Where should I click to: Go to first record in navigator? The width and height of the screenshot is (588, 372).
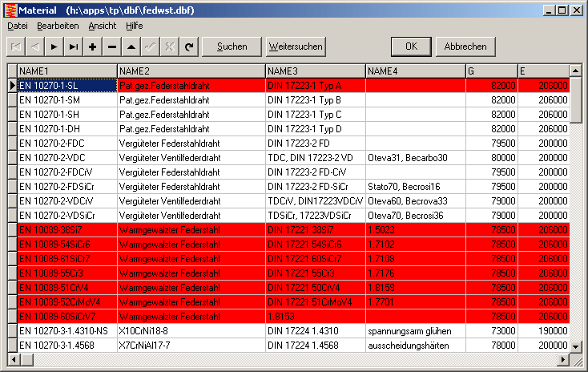(16, 46)
